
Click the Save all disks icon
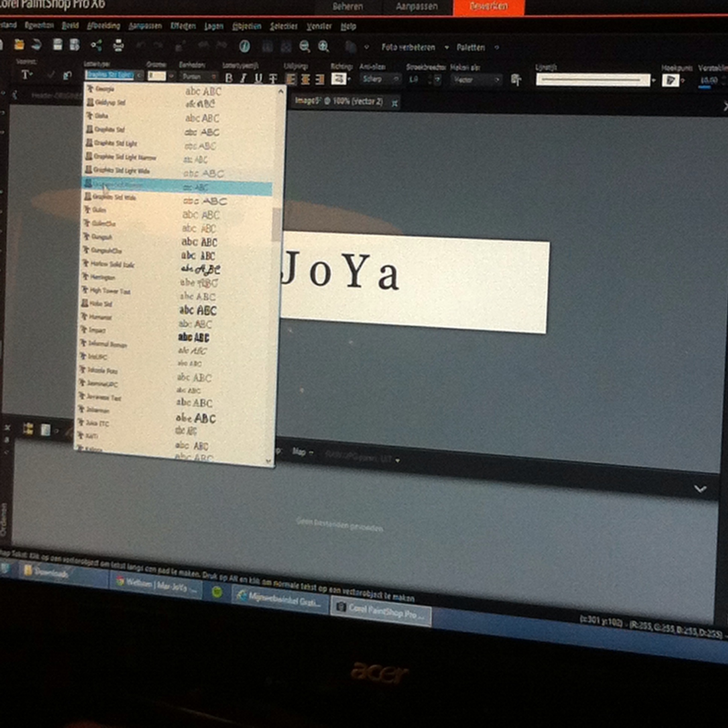point(74,44)
